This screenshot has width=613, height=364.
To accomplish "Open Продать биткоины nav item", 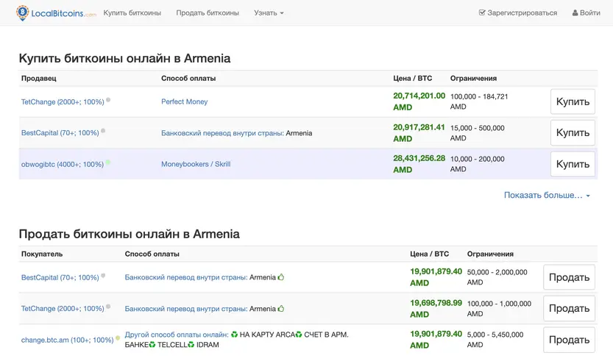I will pos(208,13).
